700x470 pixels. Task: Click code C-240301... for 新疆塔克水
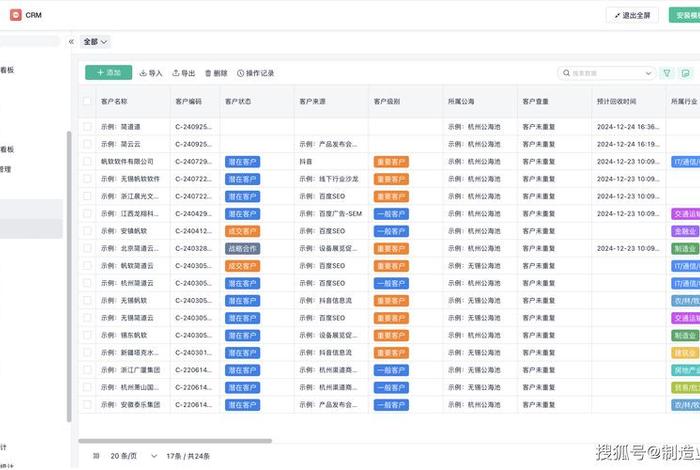193,353
